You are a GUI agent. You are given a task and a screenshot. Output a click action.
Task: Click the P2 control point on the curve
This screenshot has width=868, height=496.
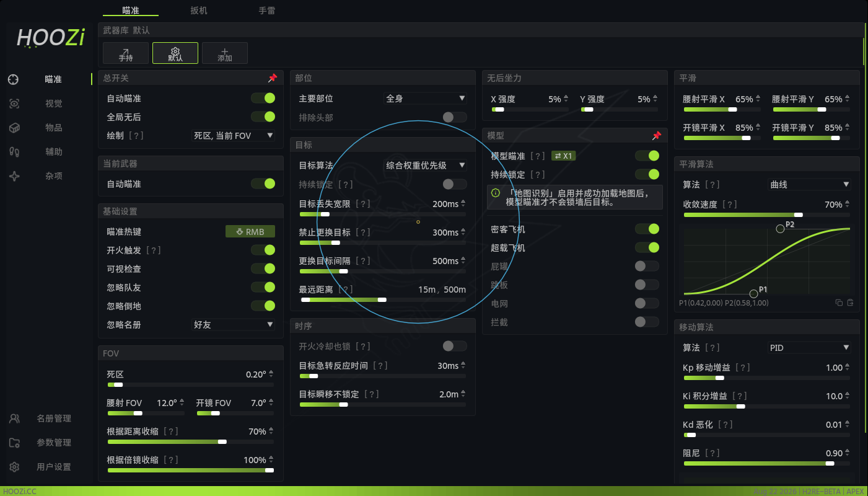[x=780, y=229]
